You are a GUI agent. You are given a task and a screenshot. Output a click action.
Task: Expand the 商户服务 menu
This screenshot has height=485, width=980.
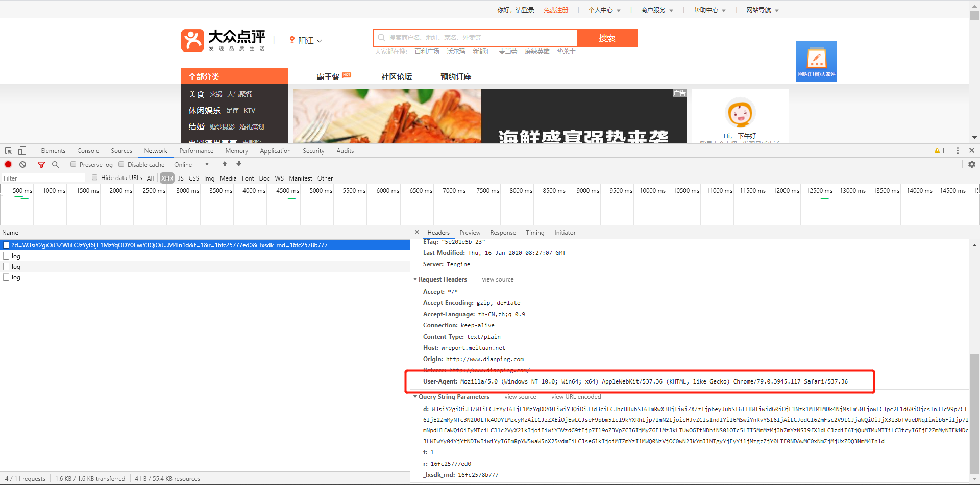pyautogui.click(x=657, y=10)
